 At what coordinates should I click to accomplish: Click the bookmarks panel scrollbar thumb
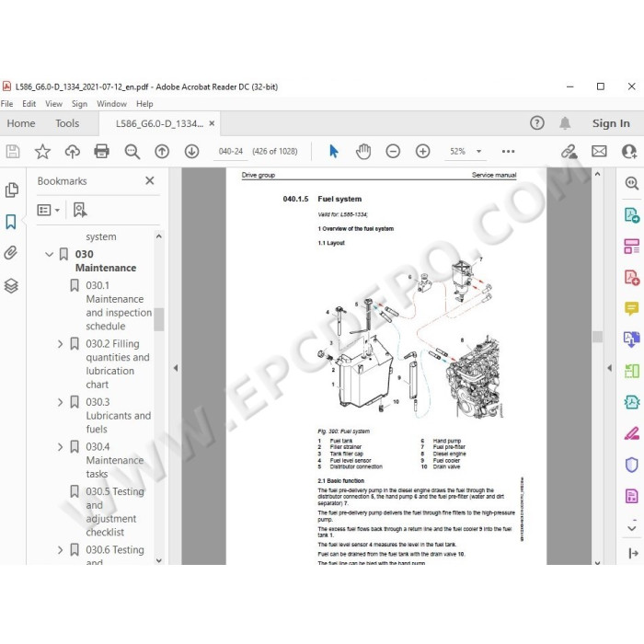[159, 319]
